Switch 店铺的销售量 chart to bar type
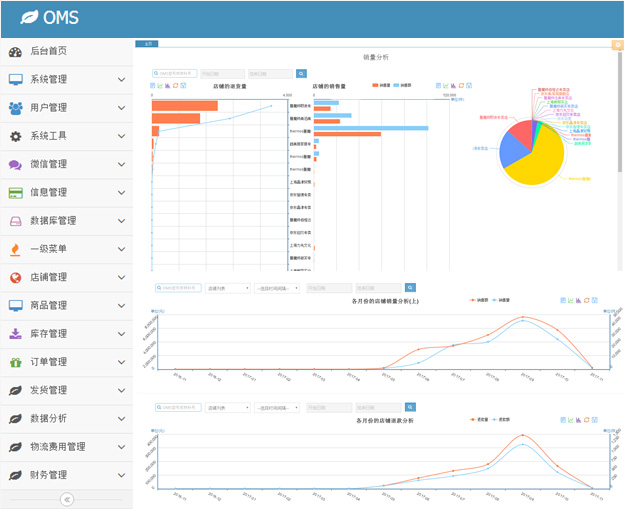This screenshot has width=624, height=509. pos(453,86)
